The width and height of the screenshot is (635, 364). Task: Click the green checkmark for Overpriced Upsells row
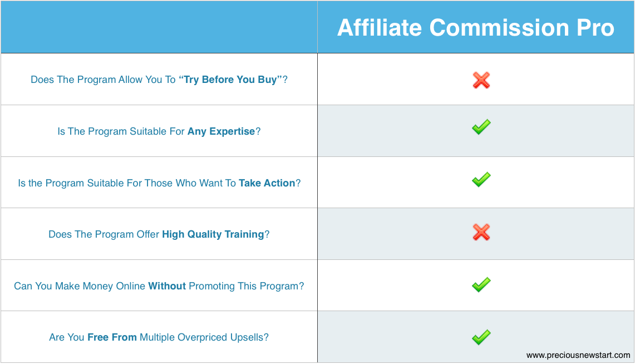(x=481, y=337)
